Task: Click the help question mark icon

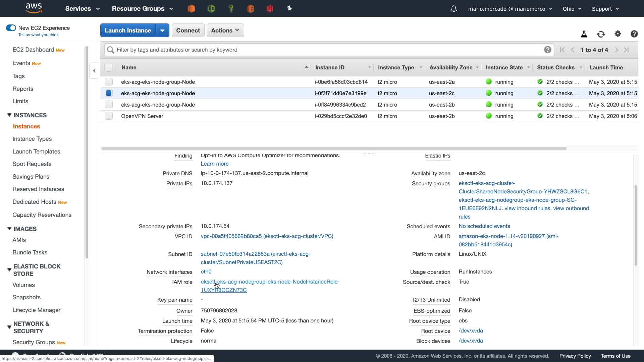Action: [634, 34]
